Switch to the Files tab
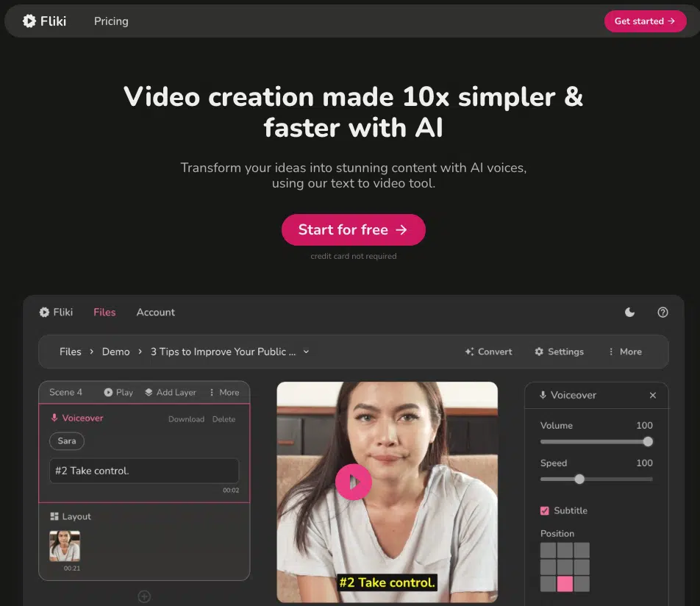 (x=104, y=312)
